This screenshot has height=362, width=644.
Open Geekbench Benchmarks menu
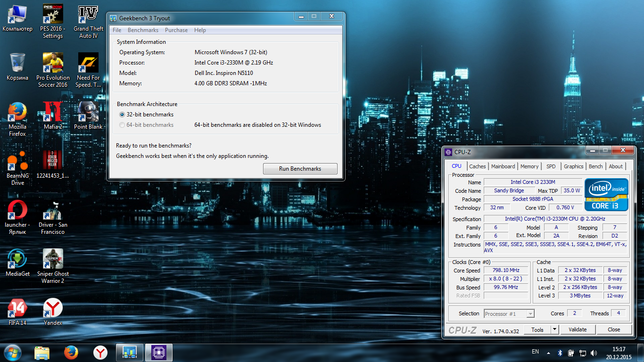pos(143,30)
